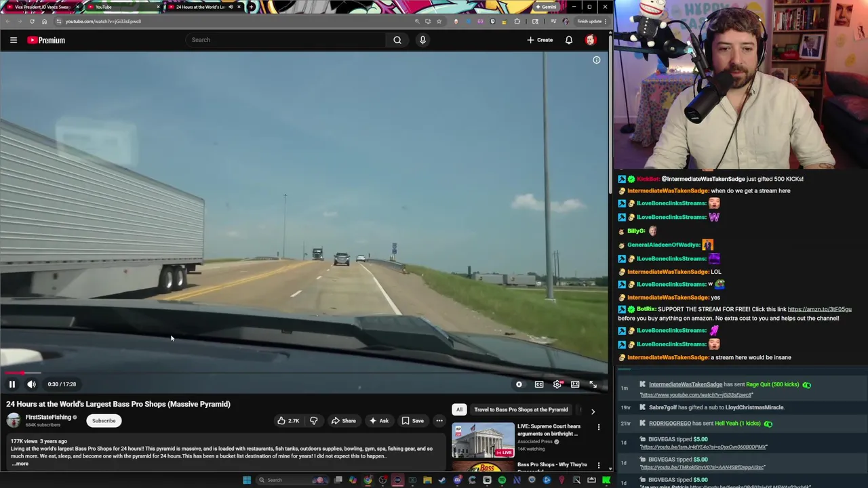Open Chrome from the taskbar
Screen dimensions: 868x488
368,481
